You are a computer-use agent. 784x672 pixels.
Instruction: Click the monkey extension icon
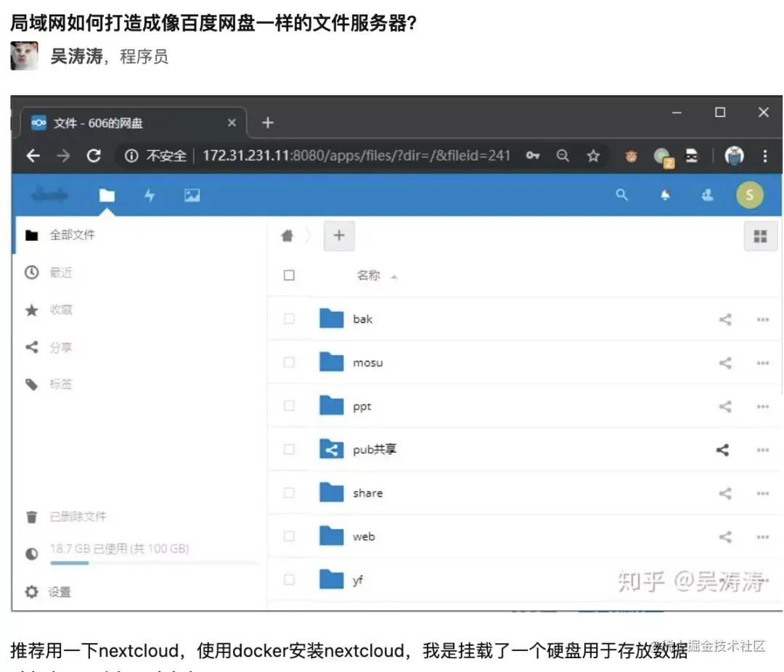pyautogui.click(x=631, y=157)
